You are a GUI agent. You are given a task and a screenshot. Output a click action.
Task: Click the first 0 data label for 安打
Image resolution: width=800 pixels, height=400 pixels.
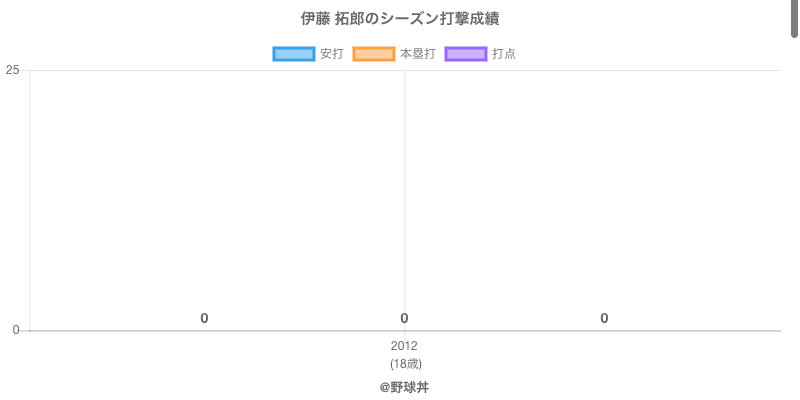[204, 319]
